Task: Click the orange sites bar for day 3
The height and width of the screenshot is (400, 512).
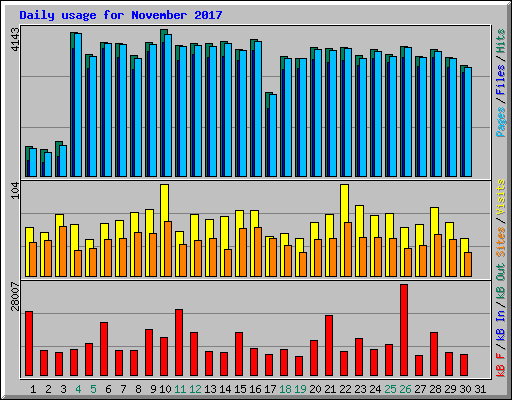Action: pos(63,251)
